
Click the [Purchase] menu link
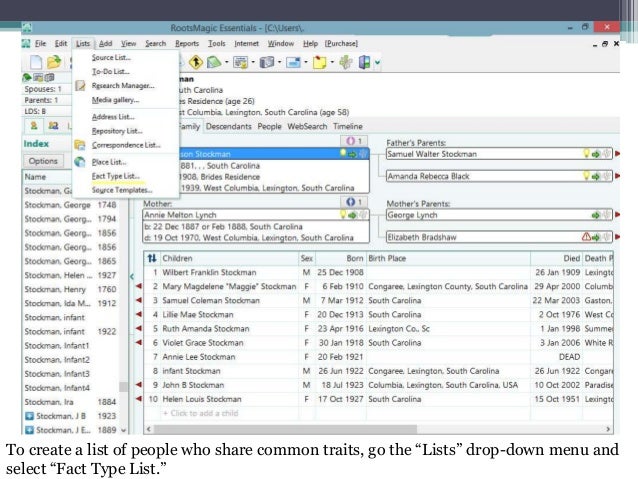(x=341, y=44)
